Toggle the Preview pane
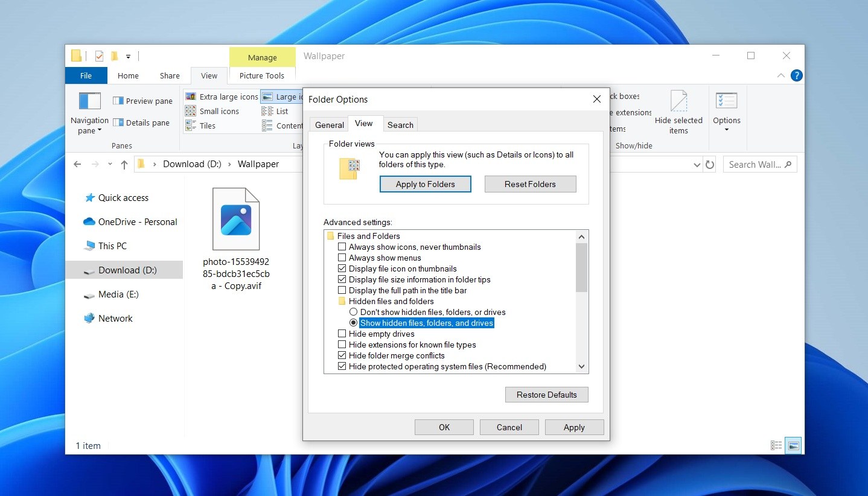Viewport: 868px width, 496px height. pos(142,100)
